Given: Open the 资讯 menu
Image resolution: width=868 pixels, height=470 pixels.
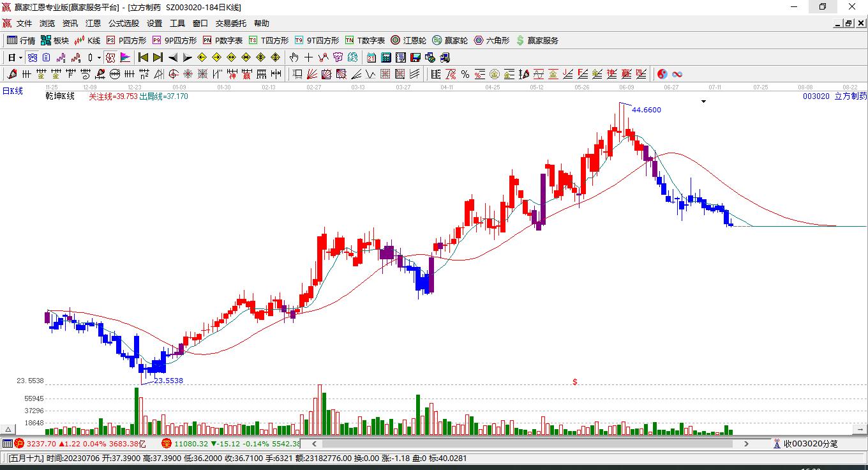Looking at the screenshot, I should tap(70, 24).
